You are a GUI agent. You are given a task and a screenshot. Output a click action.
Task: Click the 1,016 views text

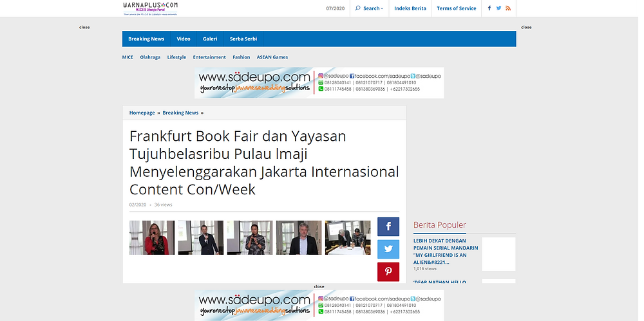pyautogui.click(x=424, y=269)
